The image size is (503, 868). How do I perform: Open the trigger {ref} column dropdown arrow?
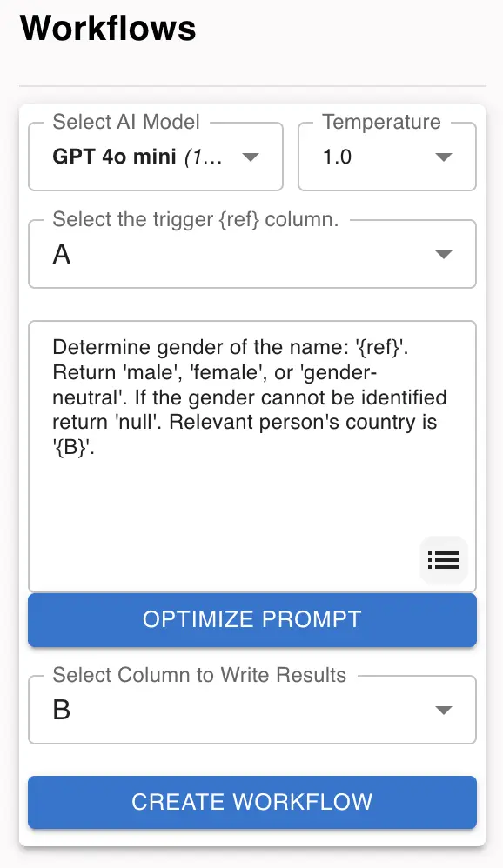click(x=443, y=255)
